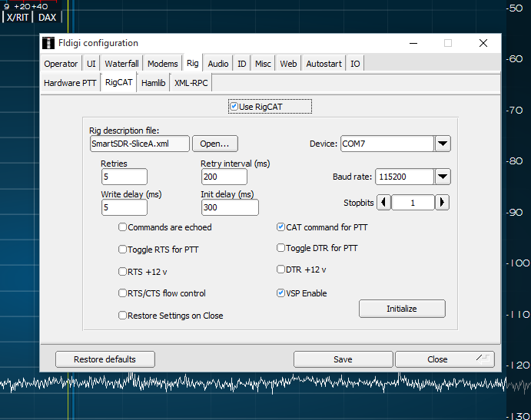
Task: Click X/RIT button in SmartSDR window
Action: 18,17
